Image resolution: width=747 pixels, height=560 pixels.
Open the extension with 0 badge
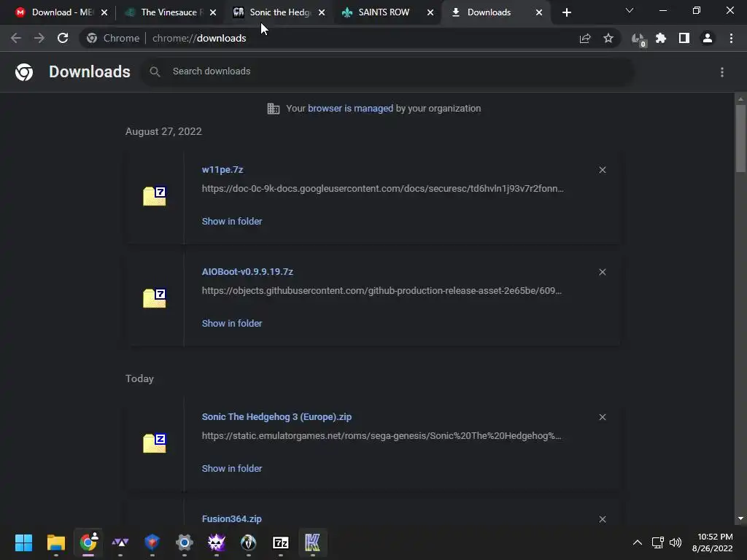[638, 39]
